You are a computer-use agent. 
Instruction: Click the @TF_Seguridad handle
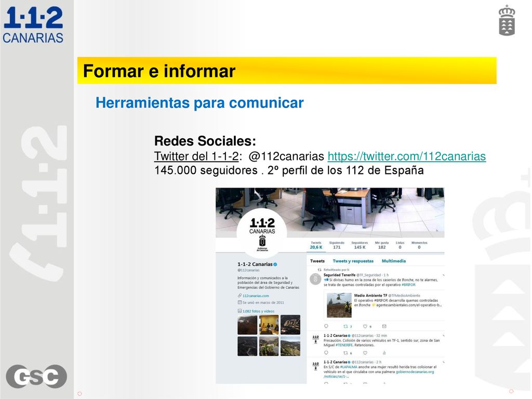(x=369, y=275)
